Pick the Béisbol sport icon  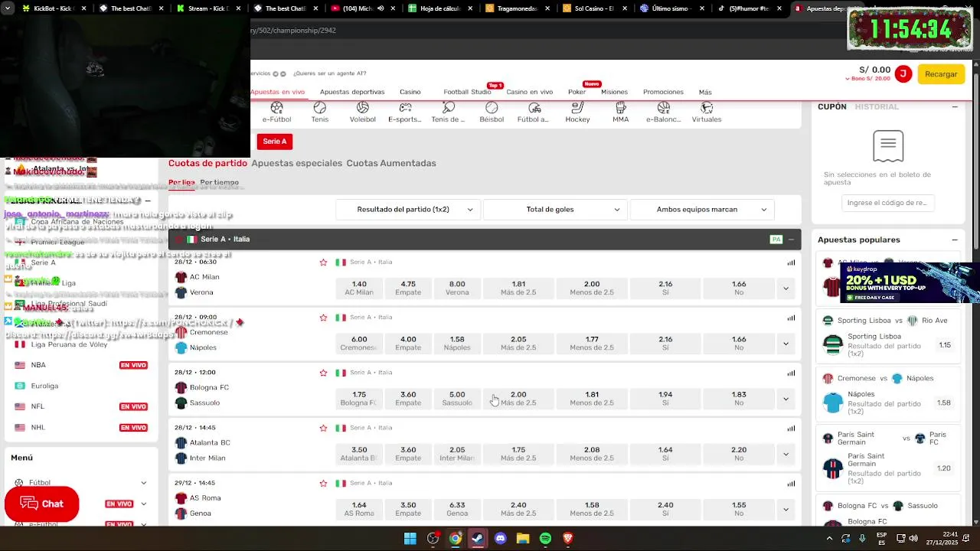pyautogui.click(x=492, y=112)
